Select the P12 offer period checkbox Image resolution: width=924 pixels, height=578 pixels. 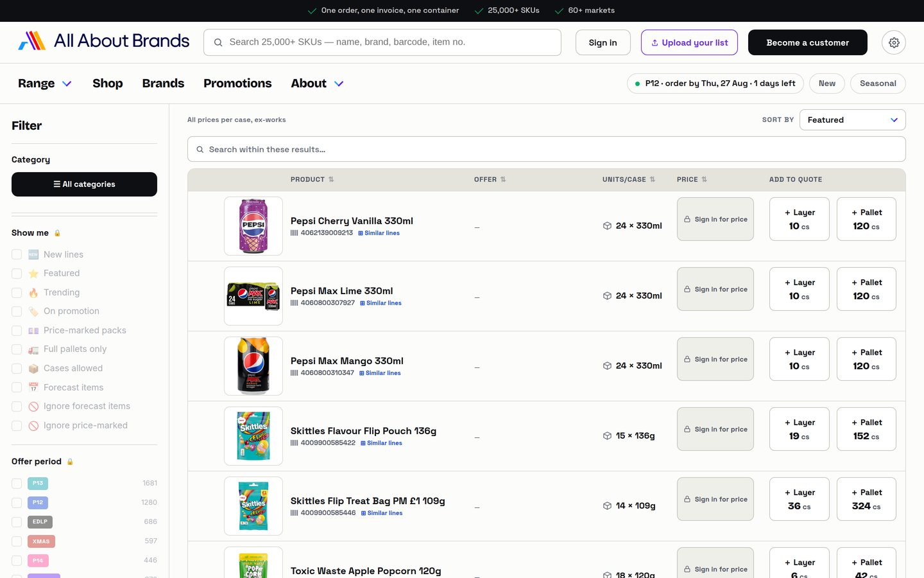(x=17, y=503)
